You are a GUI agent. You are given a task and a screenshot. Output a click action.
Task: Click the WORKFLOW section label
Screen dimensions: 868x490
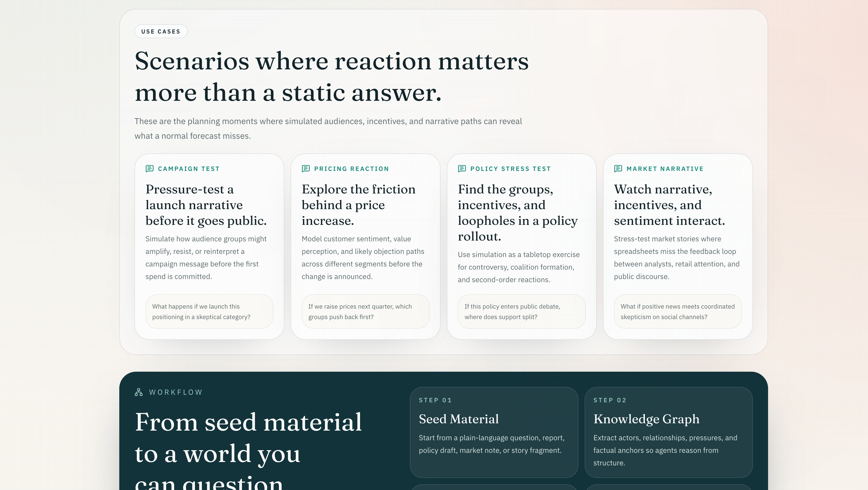176,392
